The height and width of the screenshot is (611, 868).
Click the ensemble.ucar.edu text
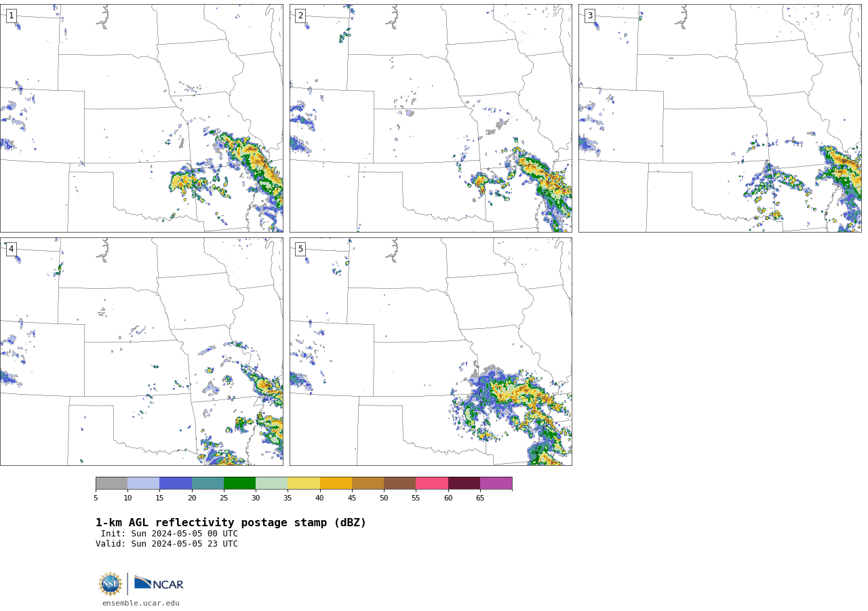[141, 603]
